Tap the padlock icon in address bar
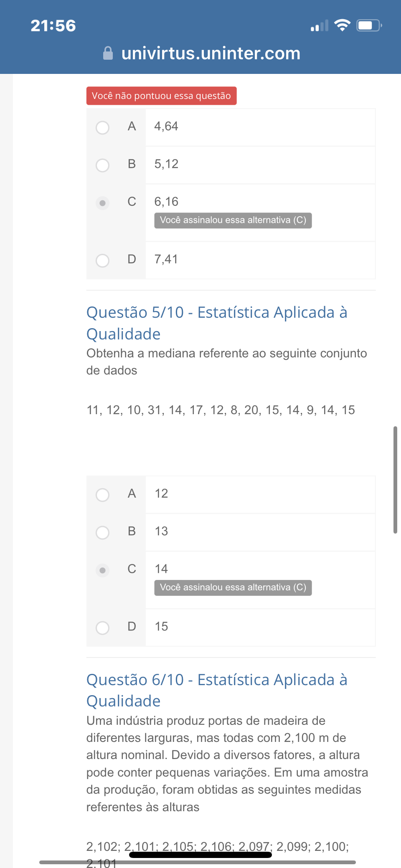 (108, 53)
